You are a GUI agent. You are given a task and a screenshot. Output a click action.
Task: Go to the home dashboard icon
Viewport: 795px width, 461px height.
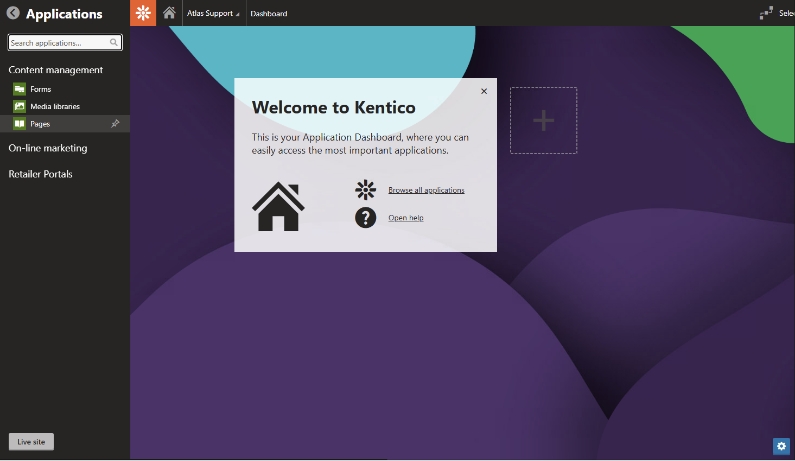pos(169,13)
